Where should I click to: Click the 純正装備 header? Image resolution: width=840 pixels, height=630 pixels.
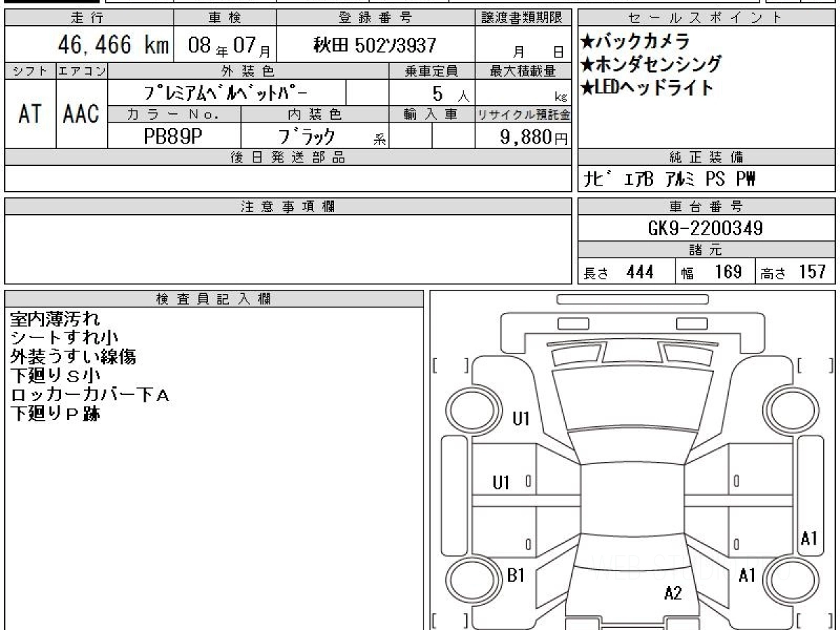(x=707, y=157)
